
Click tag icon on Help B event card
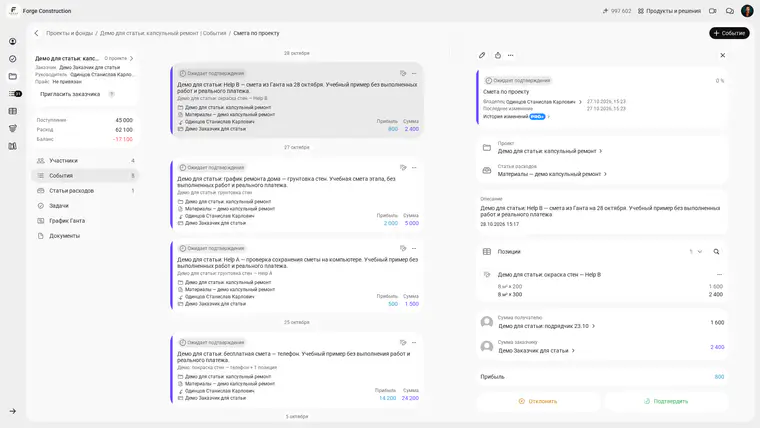tap(403, 73)
